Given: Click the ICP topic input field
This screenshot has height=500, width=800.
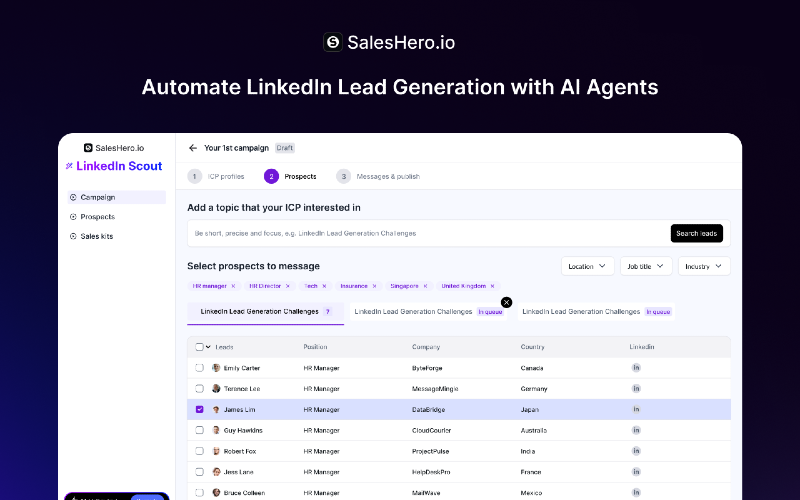Looking at the screenshot, I should click(x=429, y=234).
